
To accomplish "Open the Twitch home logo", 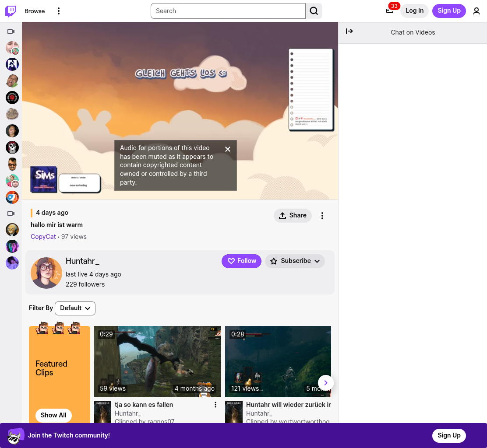I will point(11,11).
